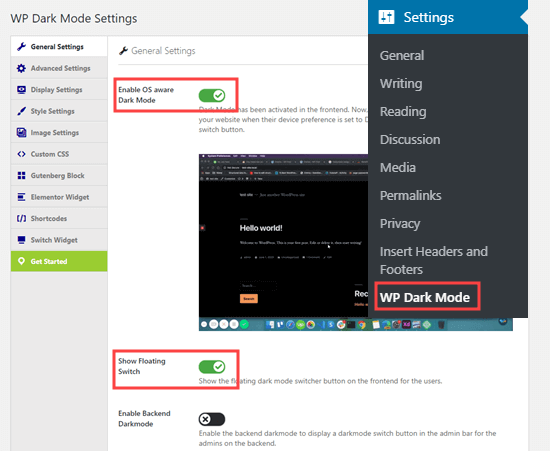Click the backend darkmode description text
Image resolution: width=550 pixels, height=451 pixels.
coord(347,438)
